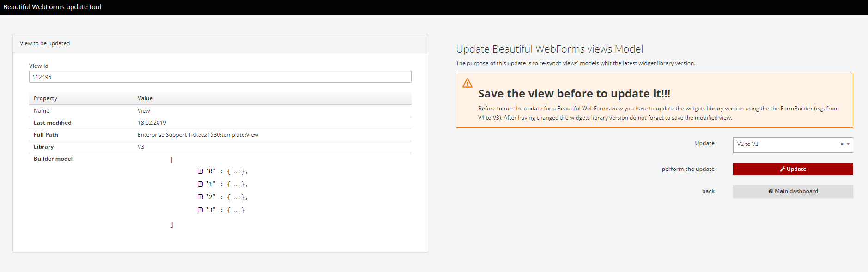868x272 pixels.
Task: Clear the V2 to V3 selection
Action: [842, 144]
